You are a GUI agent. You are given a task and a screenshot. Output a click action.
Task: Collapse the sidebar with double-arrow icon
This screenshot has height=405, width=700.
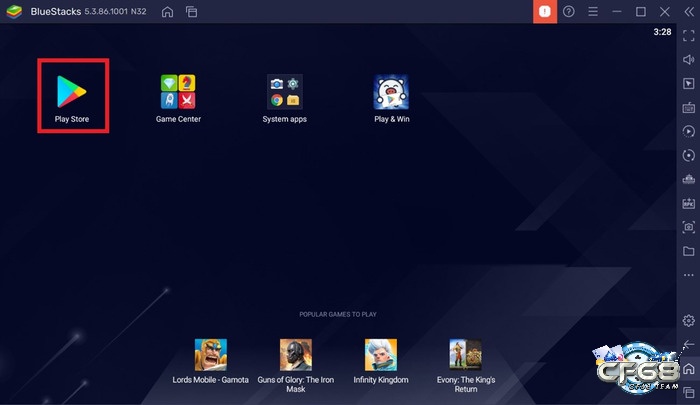[689, 12]
